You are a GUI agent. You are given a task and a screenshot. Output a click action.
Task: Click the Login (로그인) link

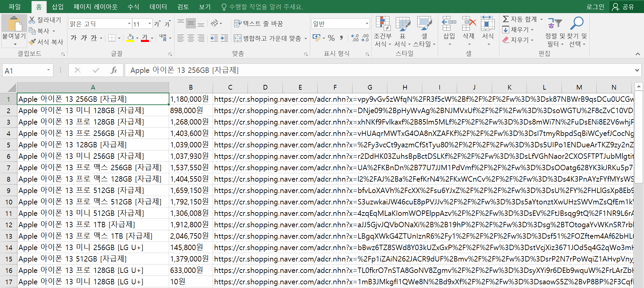(595, 7)
